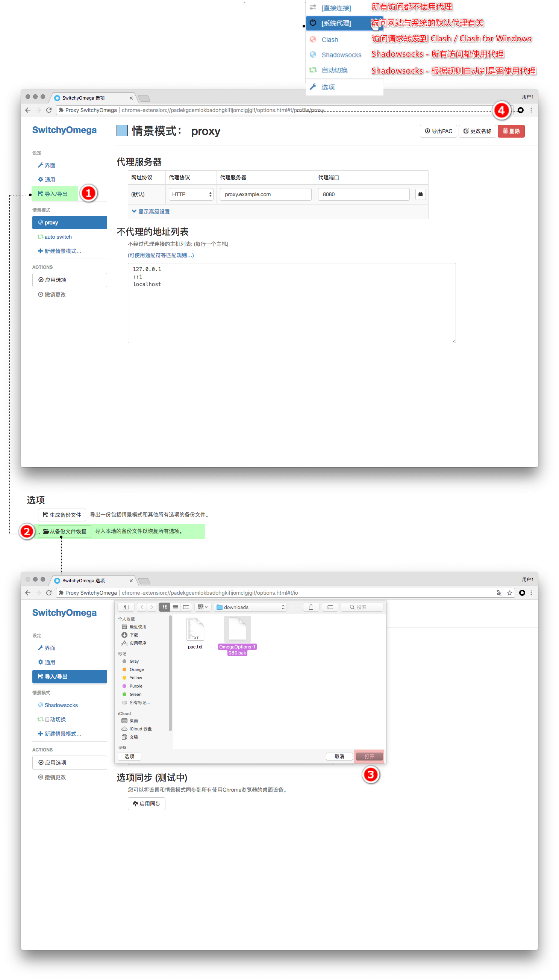The height and width of the screenshot is (980, 559).
Task: Close the SwitchyOmega 选项 tab in proxy window
Action: pos(131,98)
